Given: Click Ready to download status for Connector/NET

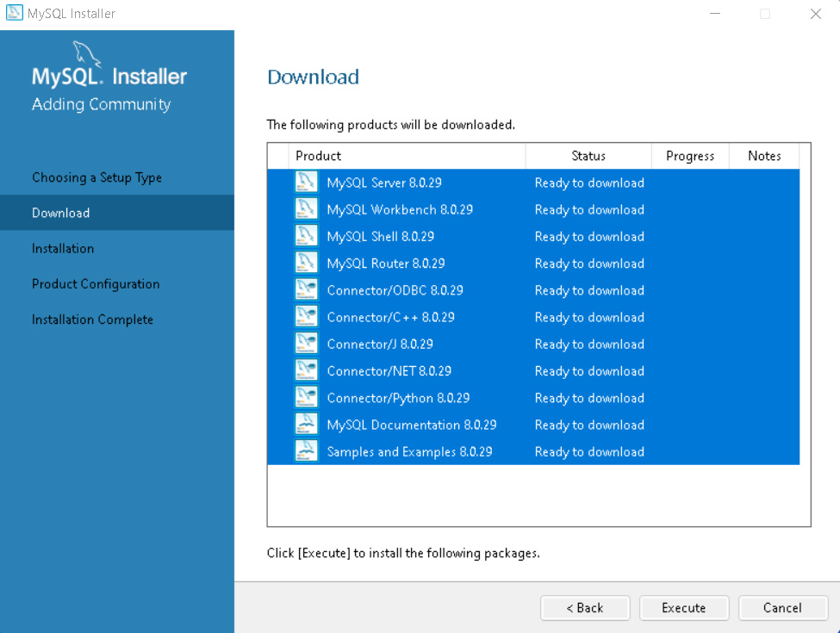Looking at the screenshot, I should [x=589, y=370].
